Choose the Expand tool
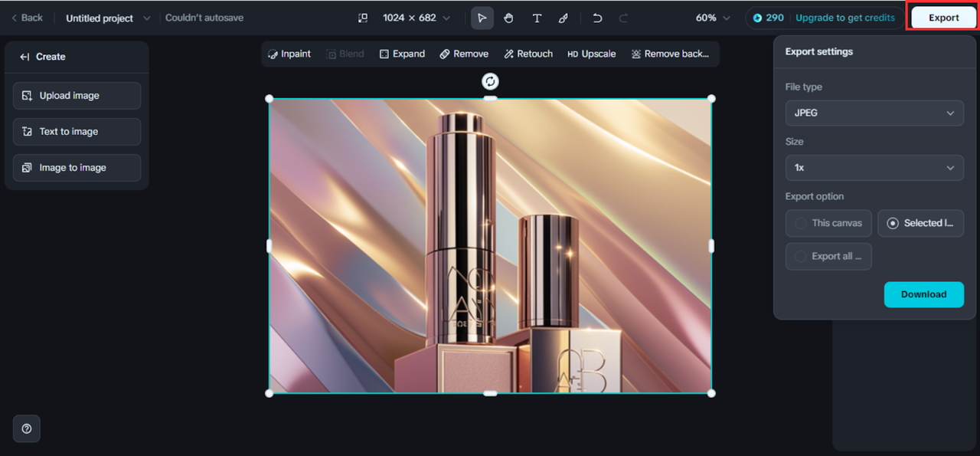The height and width of the screenshot is (456, 980). [x=402, y=54]
